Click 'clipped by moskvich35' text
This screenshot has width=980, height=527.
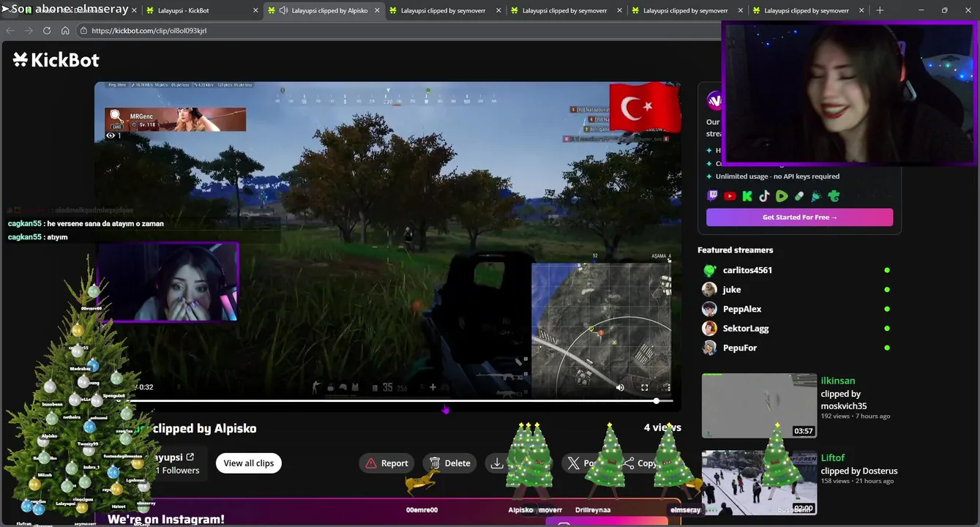tap(844, 400)
